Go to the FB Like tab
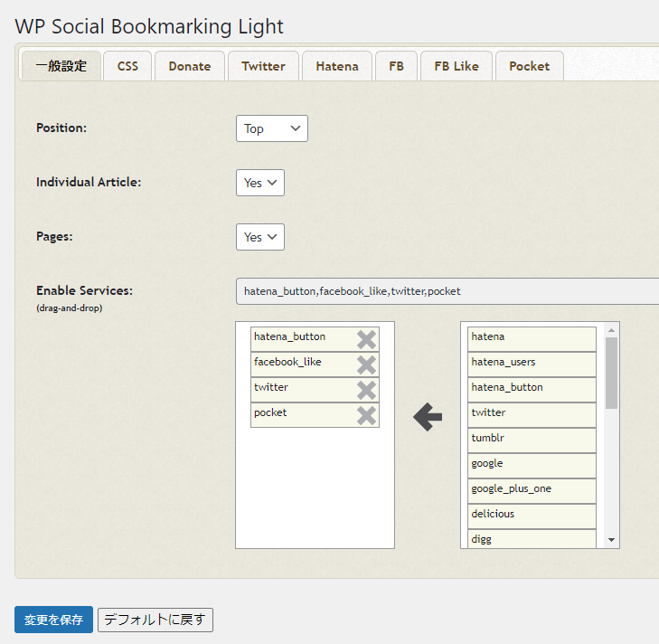 (456, 66)
